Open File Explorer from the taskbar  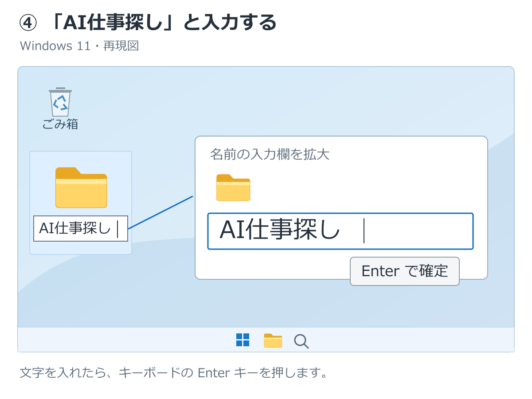[x=273, y=340]
